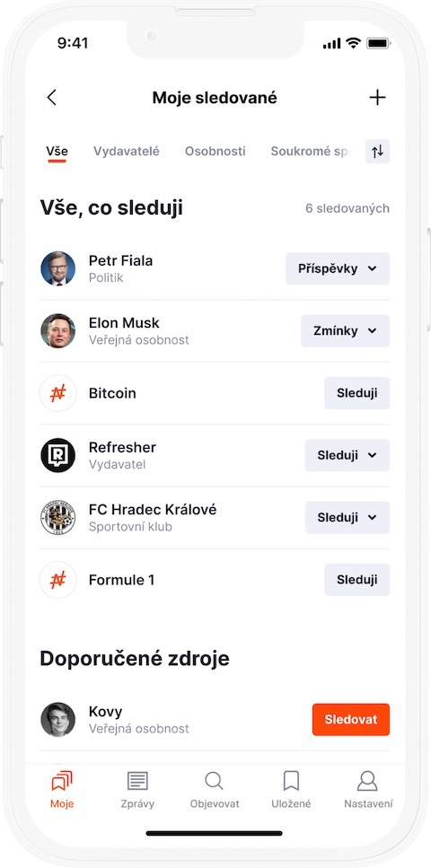
Task: Open the Objevovat search icon
Action: 214,781
